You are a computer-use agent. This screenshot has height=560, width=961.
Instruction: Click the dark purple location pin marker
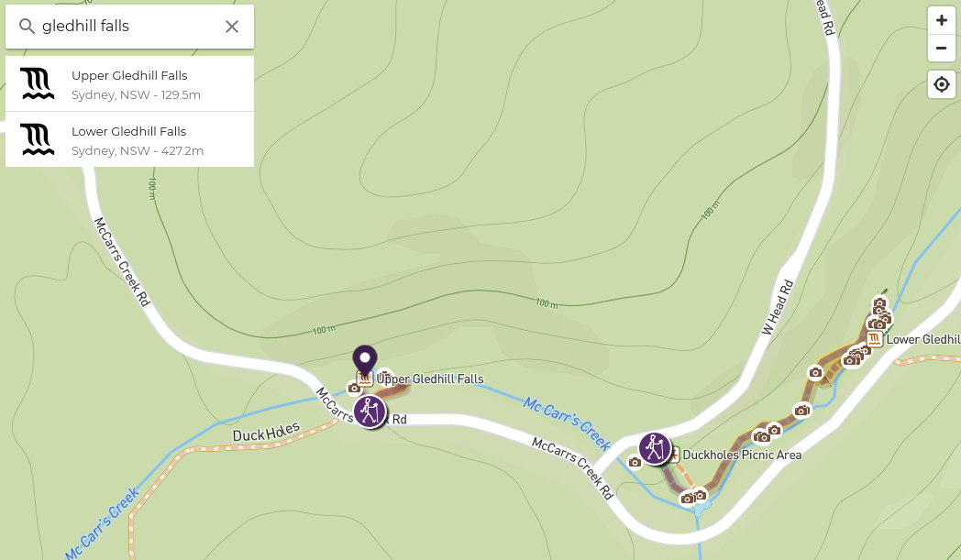click(x=365, y=361)
